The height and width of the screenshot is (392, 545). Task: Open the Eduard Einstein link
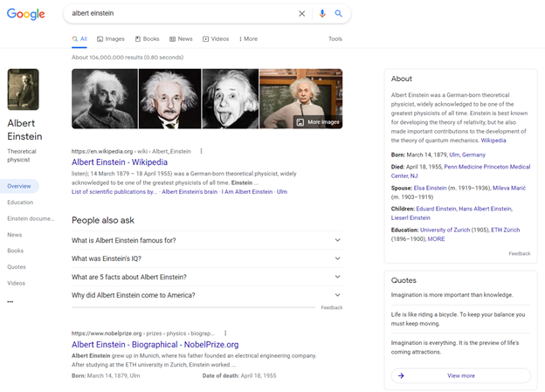coord(436,209)
